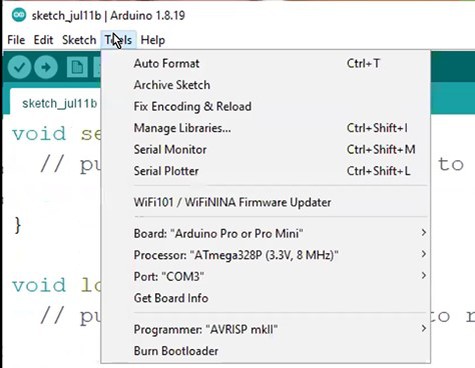Launch the Serial Monitor

tap(265, 149)
